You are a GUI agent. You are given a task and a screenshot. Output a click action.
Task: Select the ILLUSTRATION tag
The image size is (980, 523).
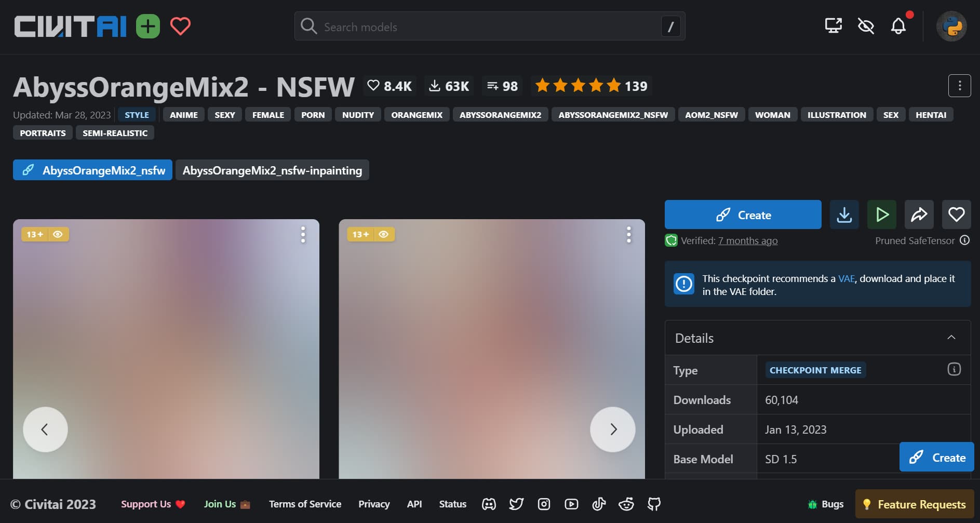coord(837,115)
